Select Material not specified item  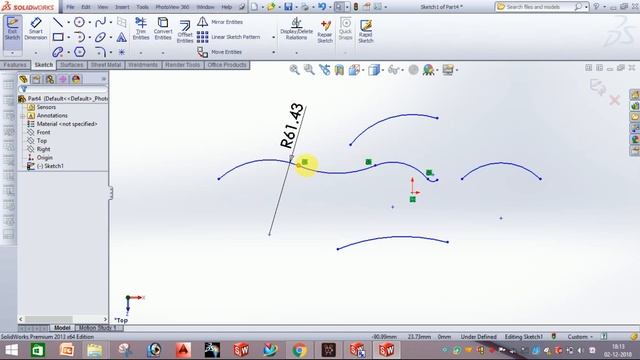tap(67, 124)
